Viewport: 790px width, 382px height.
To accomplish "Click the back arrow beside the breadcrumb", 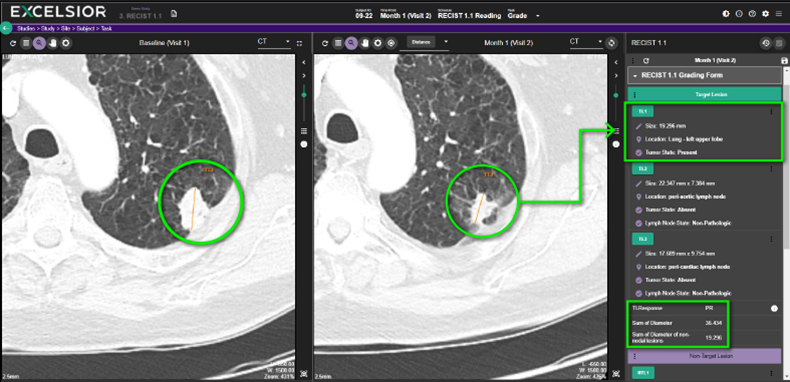I will [x=6, y=28].
